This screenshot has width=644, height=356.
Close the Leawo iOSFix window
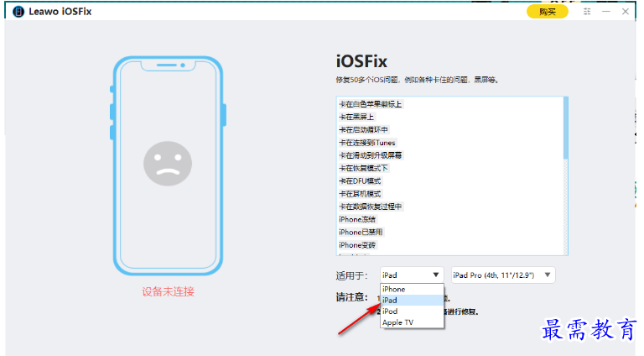click(625, 12)
